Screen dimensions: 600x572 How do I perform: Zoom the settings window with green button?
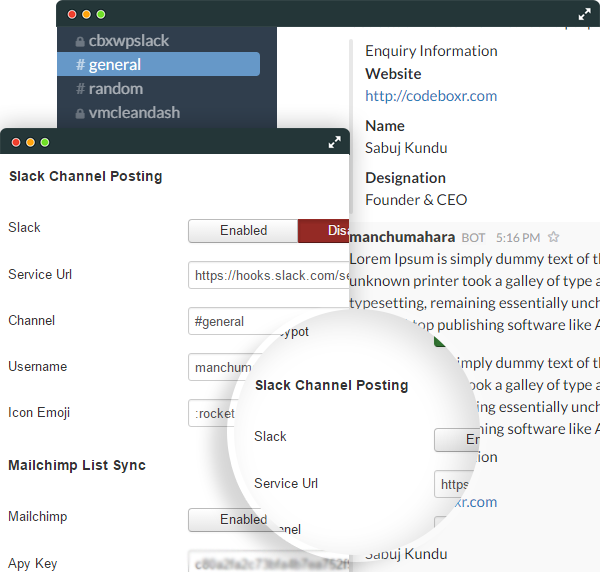(x=45, y=142)
